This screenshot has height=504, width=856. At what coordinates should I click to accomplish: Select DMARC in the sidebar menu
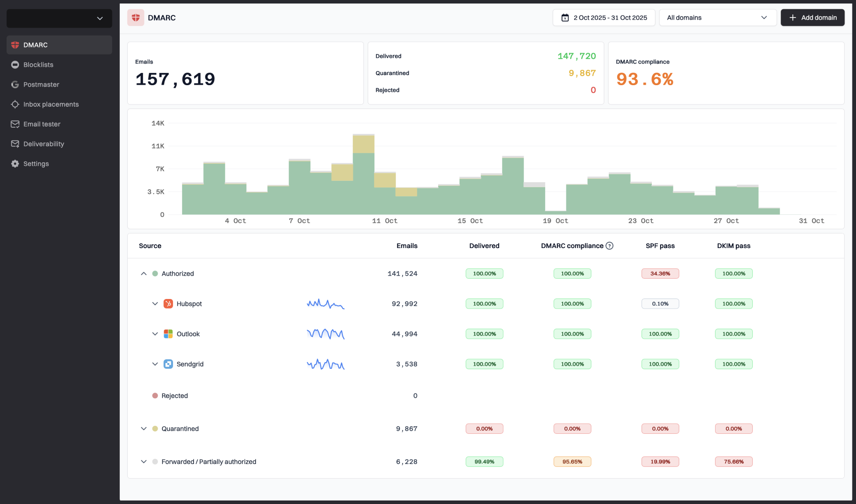[x=36, y=45]
